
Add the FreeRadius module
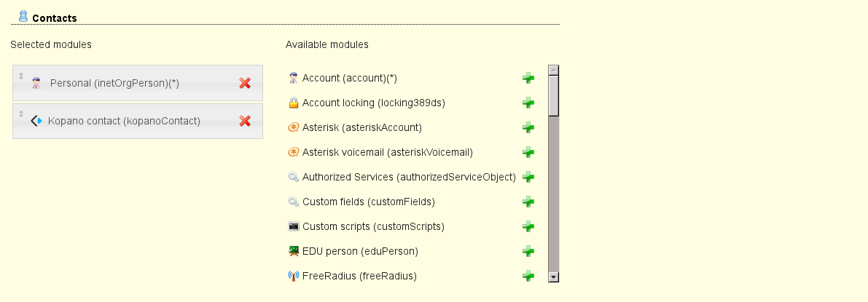(x=528, y=276)
